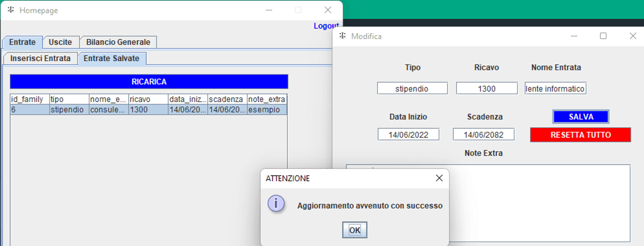Image resolution: width=644 pixels, height=246 pixels.
Task: Click the ricavo column header
Action: pos(148,99)
